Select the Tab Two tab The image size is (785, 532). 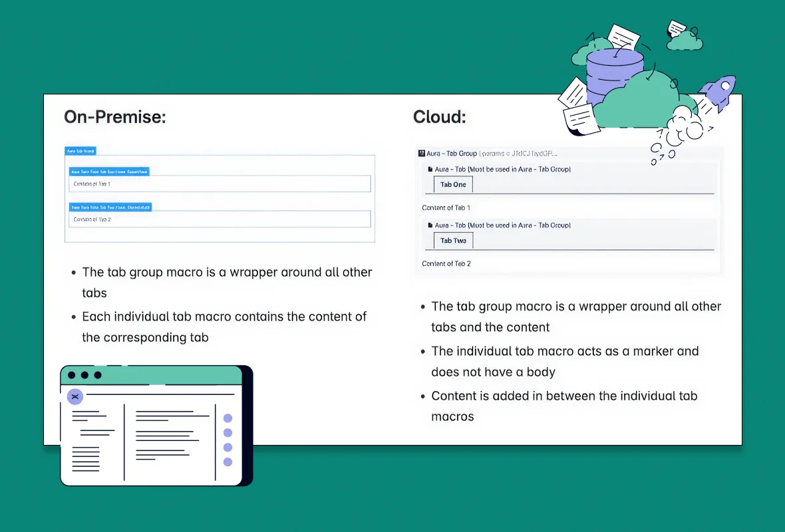pos(453,241)
